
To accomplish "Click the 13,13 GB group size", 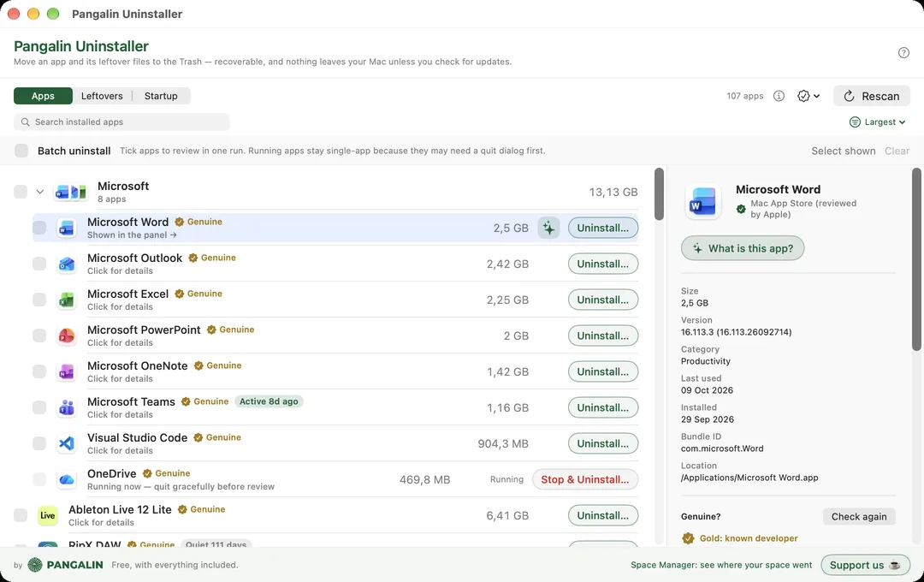I will 613,192.
